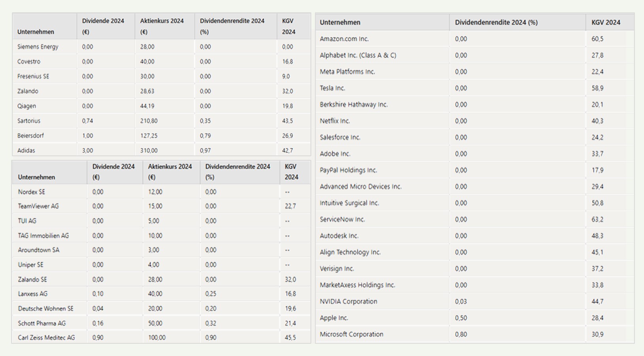Select Carl Zeiss Meditec AG row name
This screenshot has height=356, width=644.
coord(46,337)
